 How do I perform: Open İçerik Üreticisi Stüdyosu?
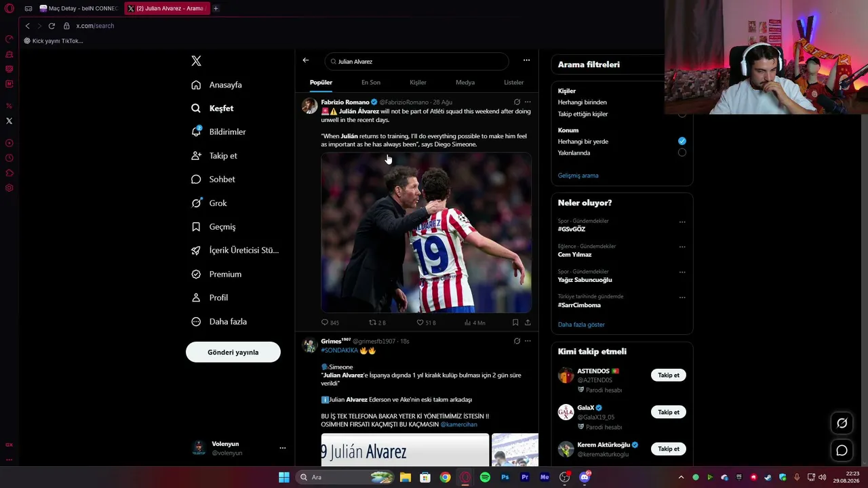[x=235, y=251]
